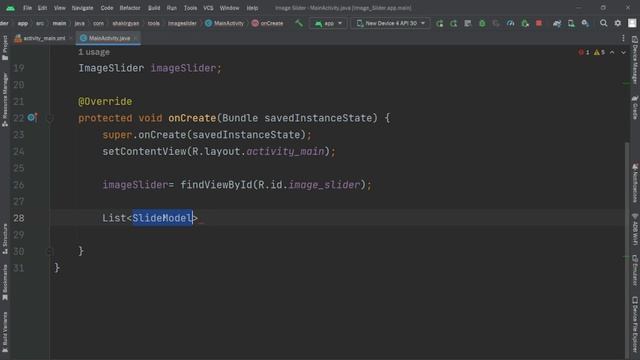Open the Gradle side panel
This screenshot has height=360, width=640.
(x=635, y=107)
